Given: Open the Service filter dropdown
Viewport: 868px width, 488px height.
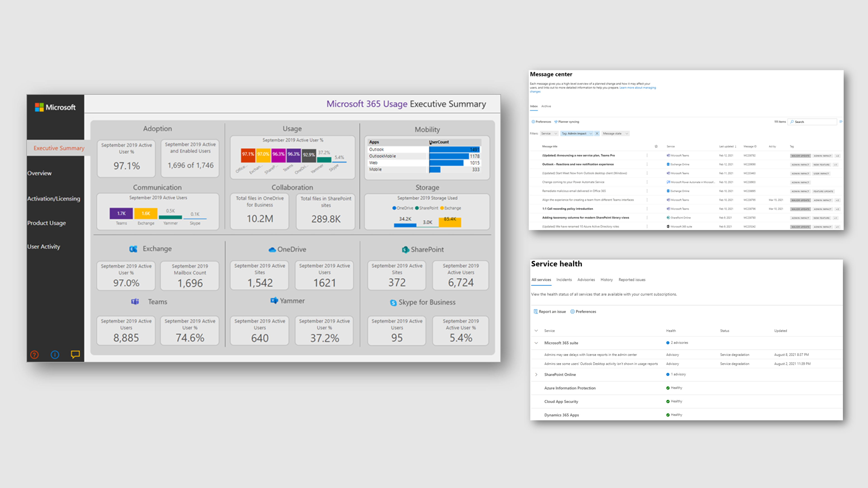Looking at the screenshot, I should click(549, 133).
